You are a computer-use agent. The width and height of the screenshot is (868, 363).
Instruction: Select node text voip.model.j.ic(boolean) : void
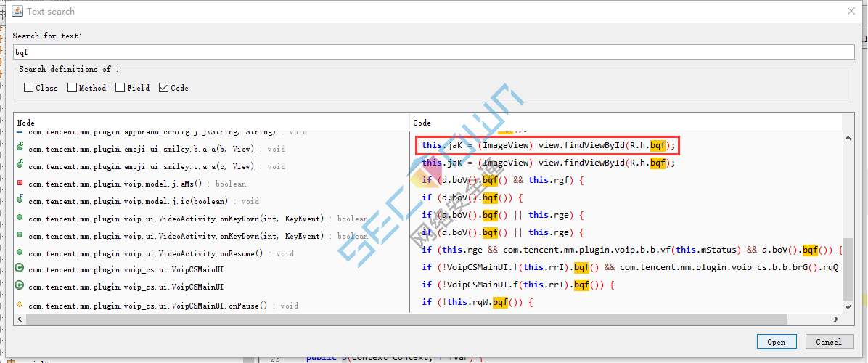[144, 201]
